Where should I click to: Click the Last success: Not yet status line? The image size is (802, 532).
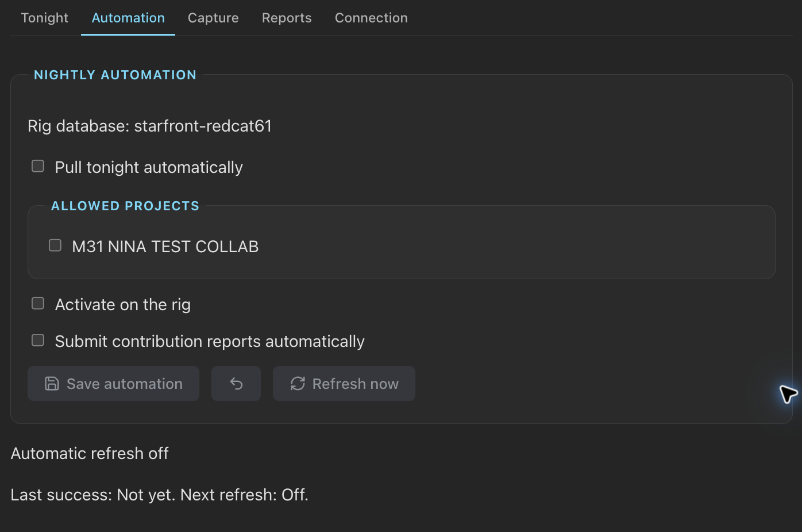160,495
